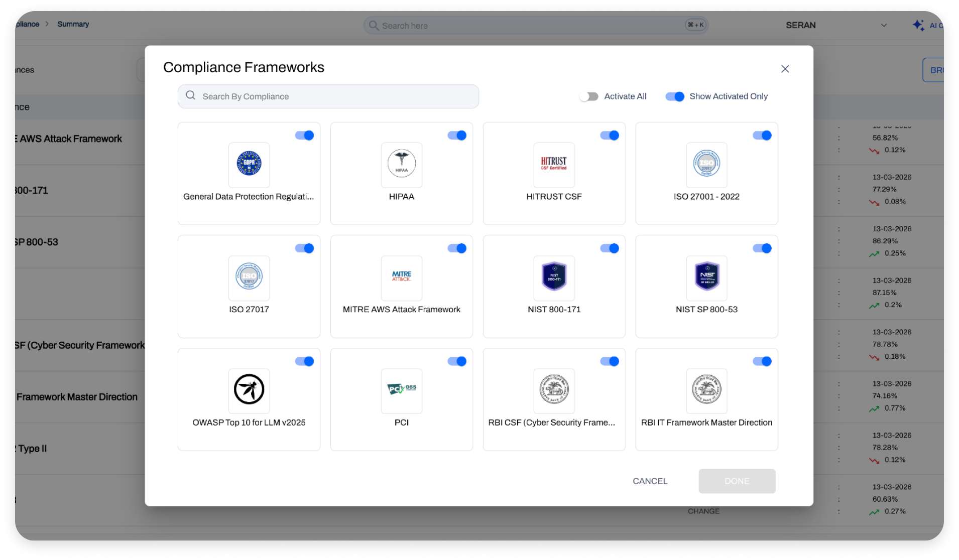Click the NIST 800-171 card name
The width and height of the screenshot is (959, 560).
click(x=554, y=310)
